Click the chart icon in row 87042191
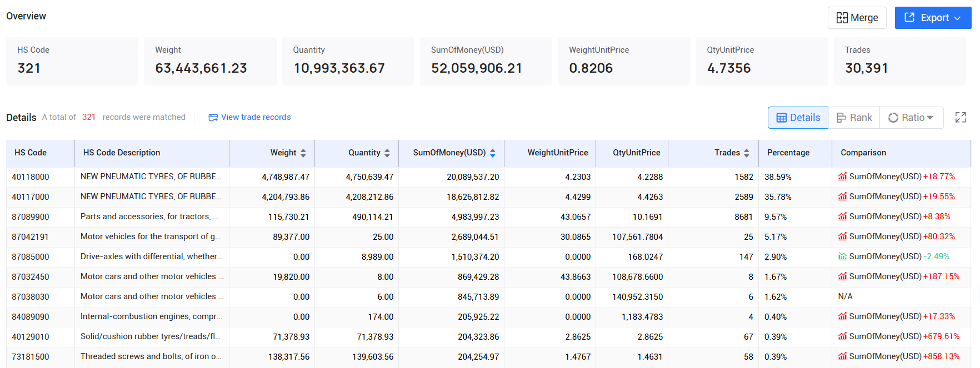 (843, 236)
